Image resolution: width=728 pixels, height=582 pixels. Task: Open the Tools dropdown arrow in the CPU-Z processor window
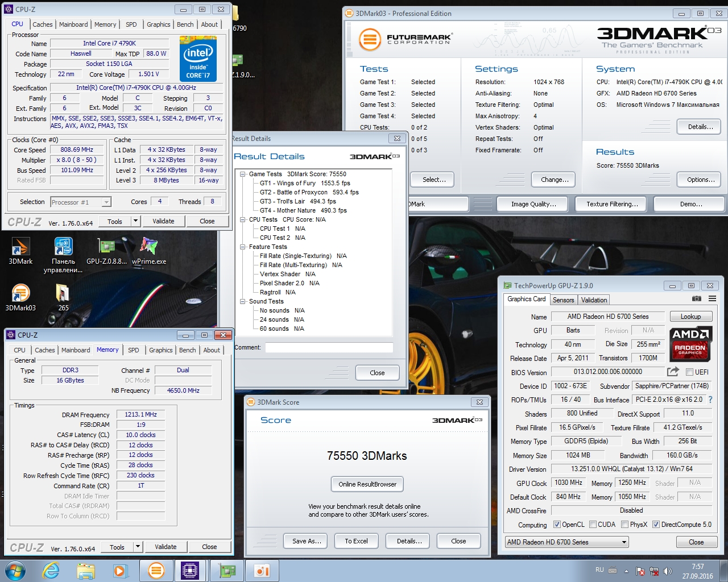[135, 221]
